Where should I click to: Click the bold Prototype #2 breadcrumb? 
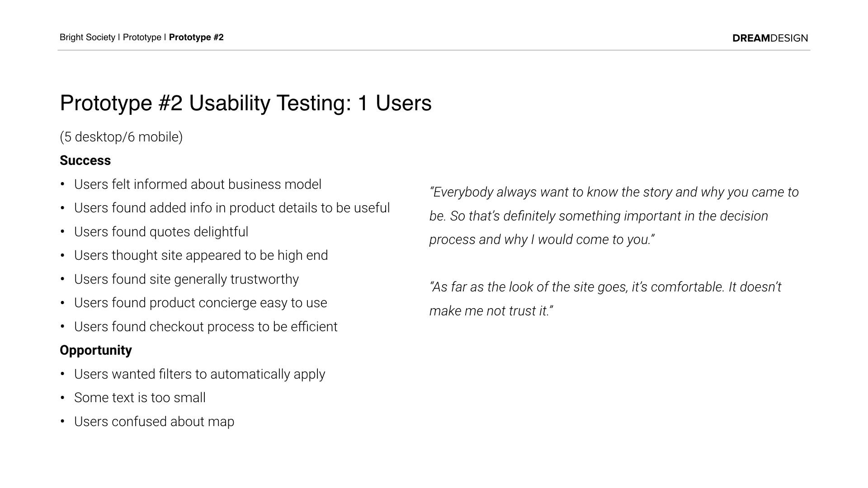point(196,38)
